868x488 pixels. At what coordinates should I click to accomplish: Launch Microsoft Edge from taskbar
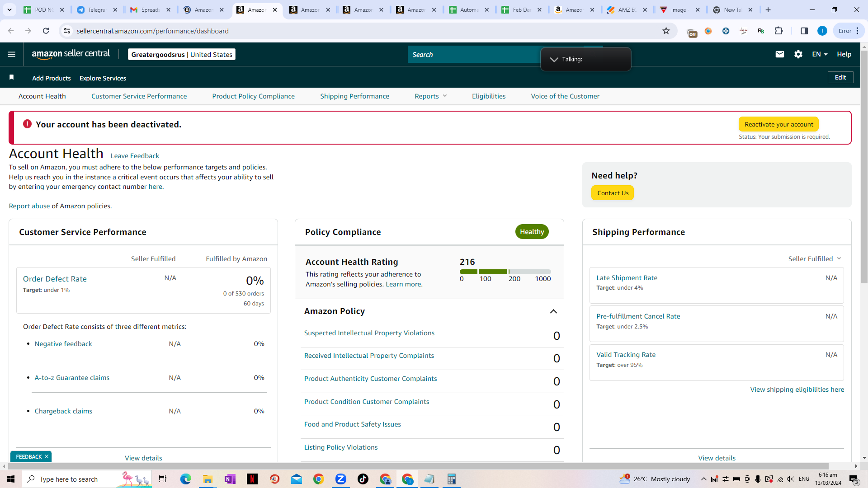tap(185, 479)
